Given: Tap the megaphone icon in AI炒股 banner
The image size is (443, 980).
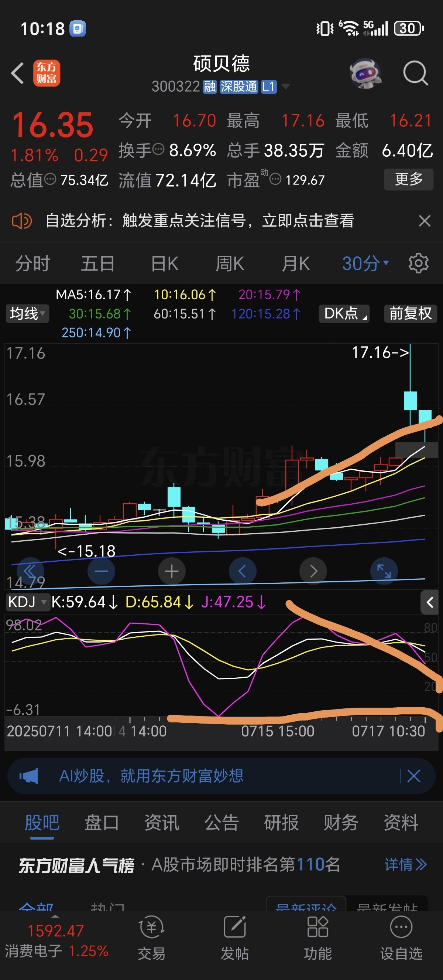Looking at the screenshot, I should (x=28, y=776).
